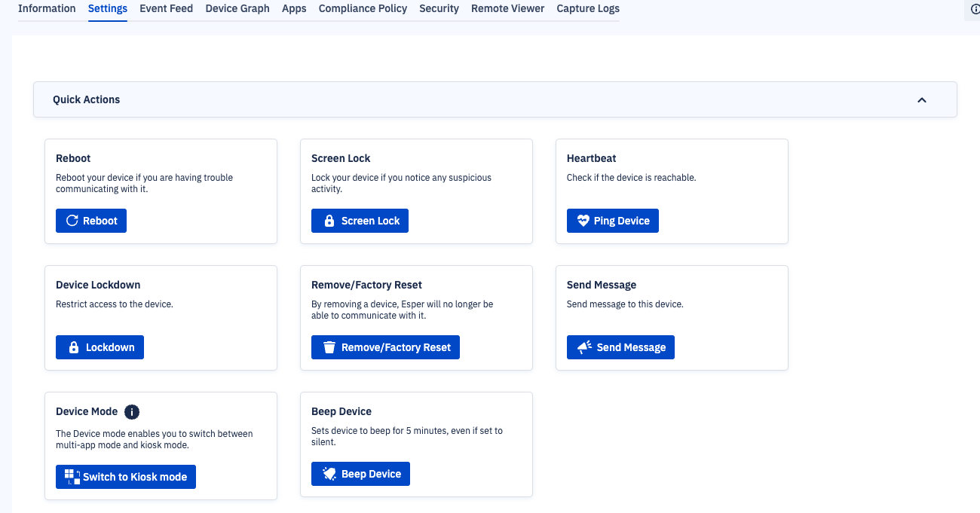Open the Capture Logs tab
This screenshot has height=513, width=980.
(x=588, y=8)
